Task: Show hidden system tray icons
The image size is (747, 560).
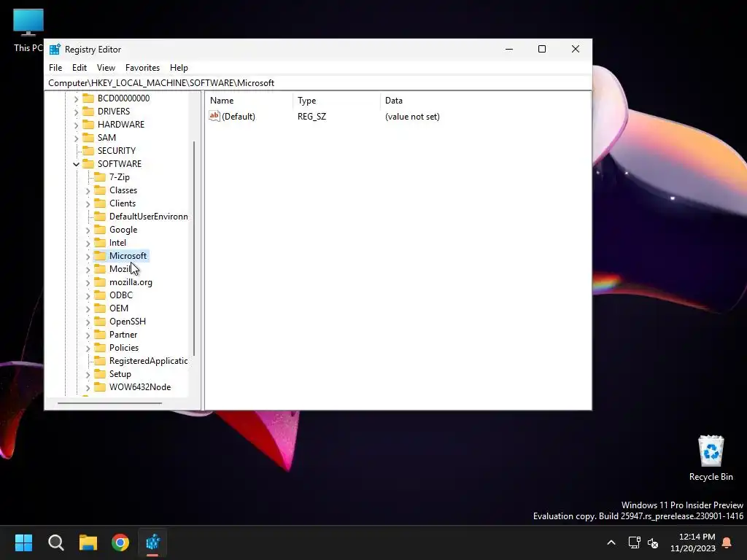Action: 611,542
